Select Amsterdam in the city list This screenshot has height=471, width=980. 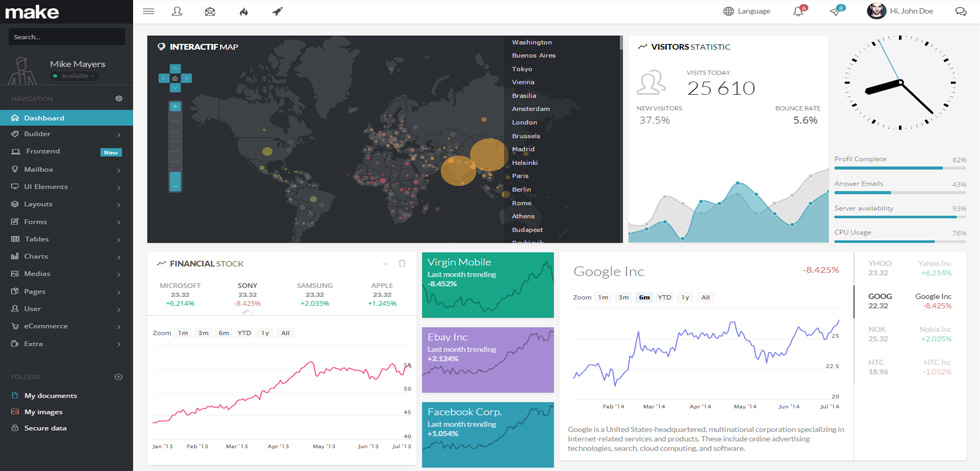pyautogui.click(x=531, y=109)
